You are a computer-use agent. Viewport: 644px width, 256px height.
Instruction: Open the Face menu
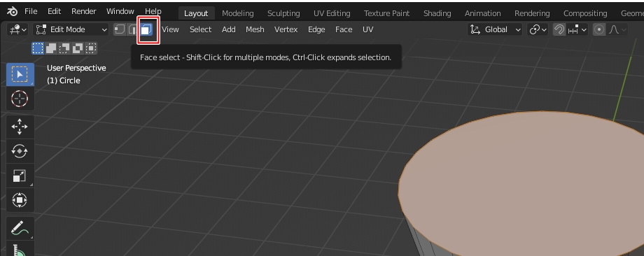click(x=344, y=29)
